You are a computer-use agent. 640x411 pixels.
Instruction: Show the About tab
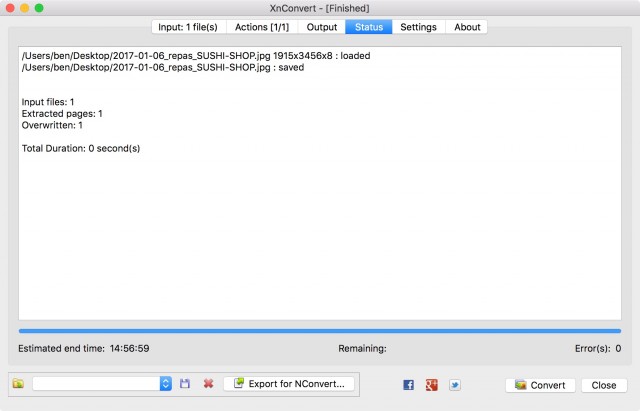(x=467, y=27)
